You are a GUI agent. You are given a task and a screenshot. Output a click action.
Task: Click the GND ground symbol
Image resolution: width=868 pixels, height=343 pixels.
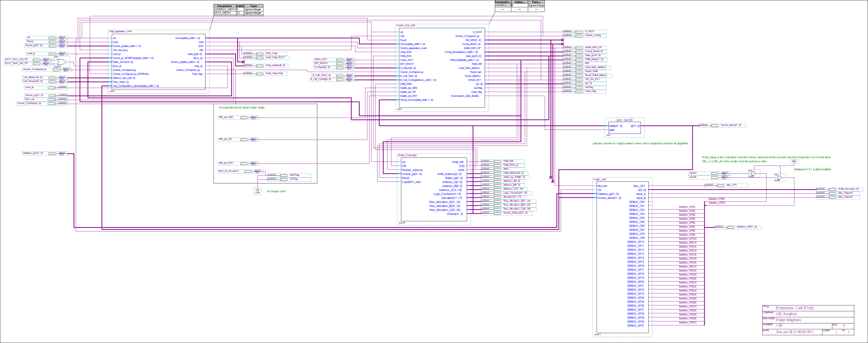point(257,191)
